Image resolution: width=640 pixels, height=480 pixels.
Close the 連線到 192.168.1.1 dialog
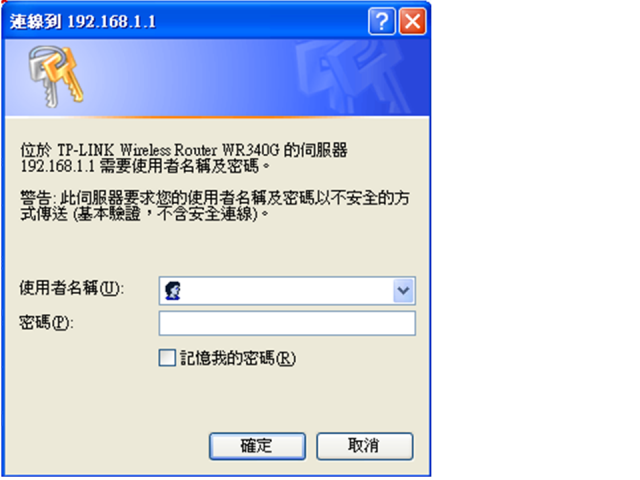[x=413, y=21]
